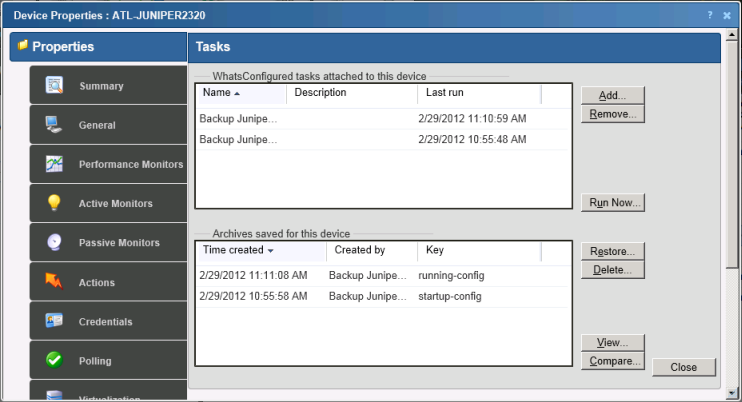
Task: Click the Summary icon in sidebar
Action: pos(55,86)
